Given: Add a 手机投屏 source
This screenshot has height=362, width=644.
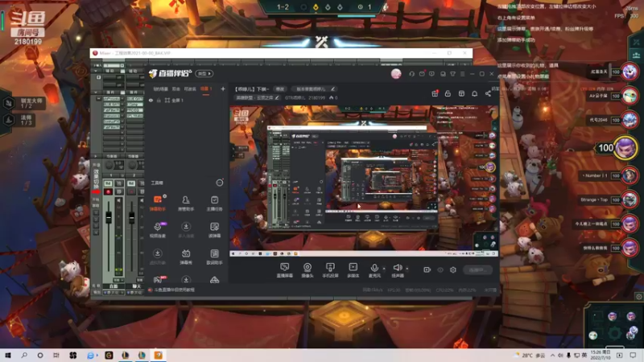Looking at the screenshot, I should (330, 270).
